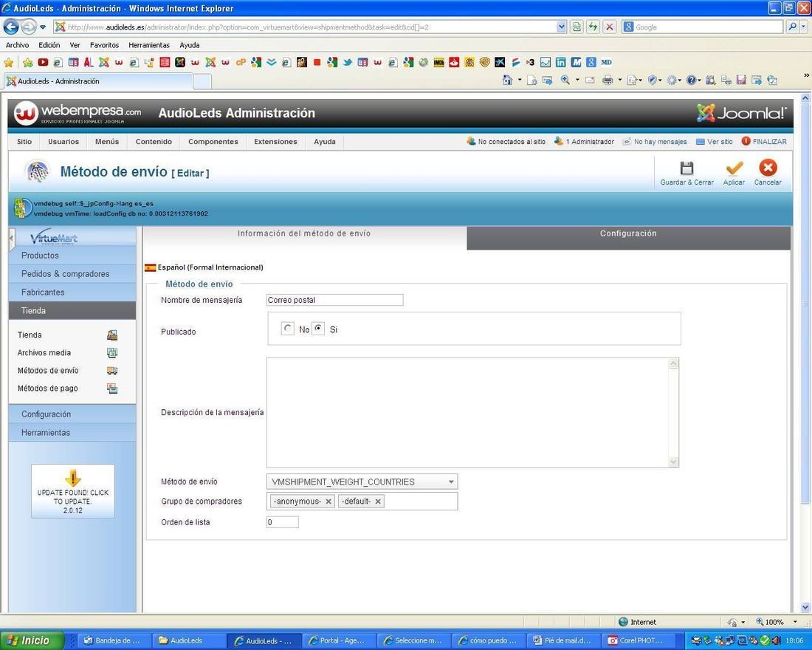Open Métodos de envío truck icon

112,371
